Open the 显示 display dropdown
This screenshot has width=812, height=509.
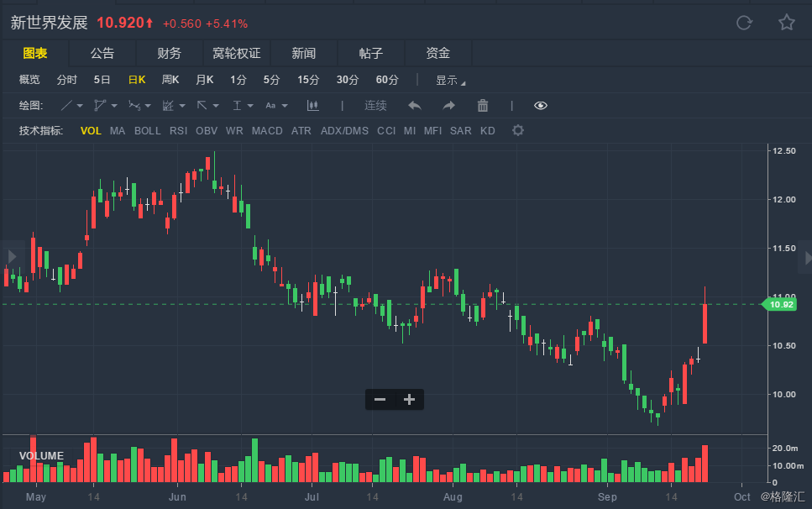pos(450,81)
